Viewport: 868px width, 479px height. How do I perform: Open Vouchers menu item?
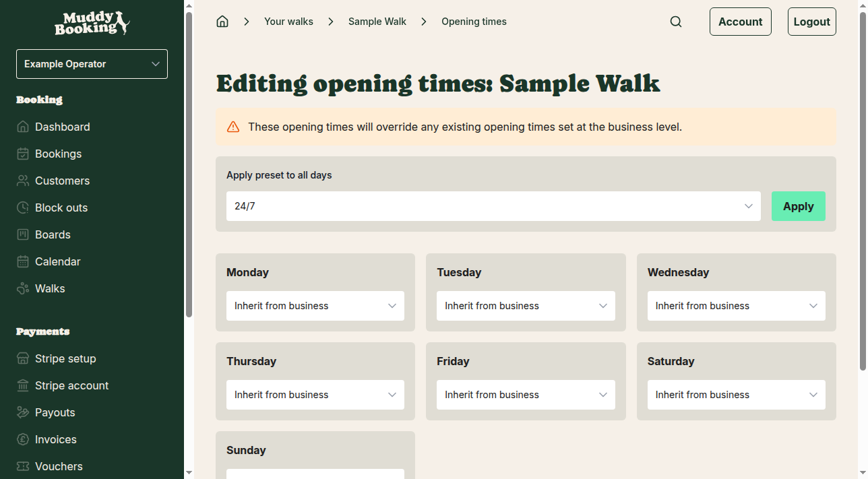click(59, 466)
